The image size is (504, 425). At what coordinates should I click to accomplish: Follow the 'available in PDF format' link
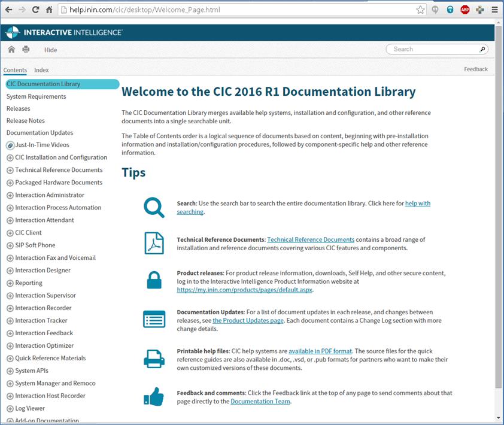[x=320, y=351]
